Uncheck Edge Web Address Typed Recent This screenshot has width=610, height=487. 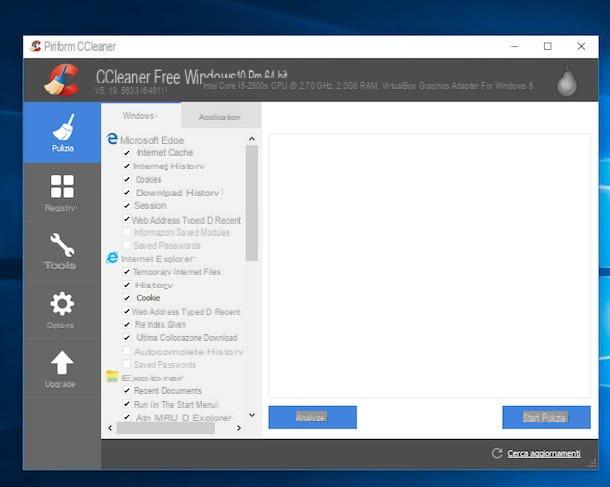coord(127,219)
